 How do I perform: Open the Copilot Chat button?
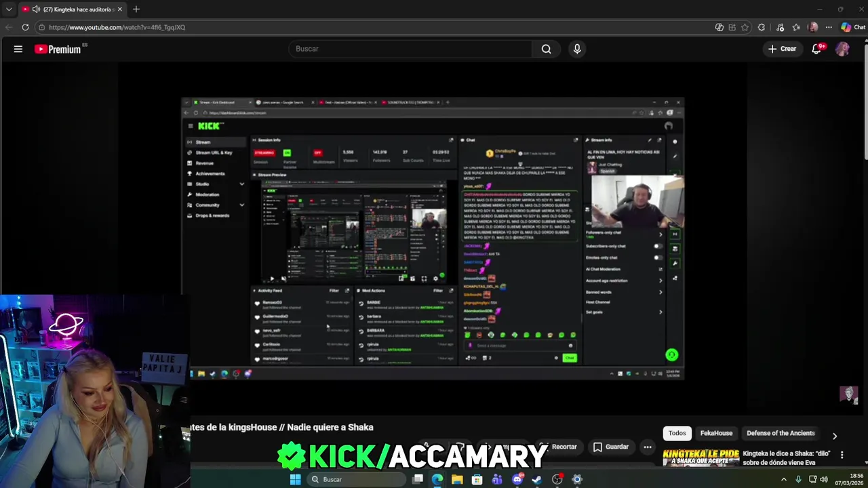point(852,27)
